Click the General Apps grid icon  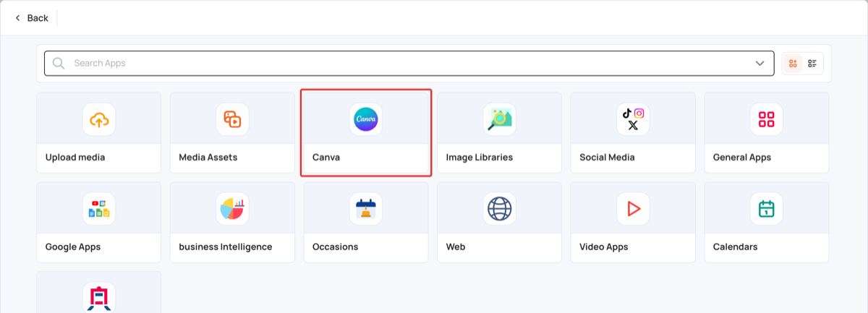[x=767, y=119]
